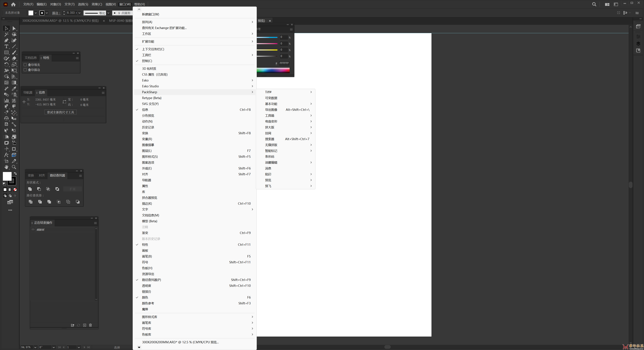Image resolution: width=644 pixels, height=350 pixels.
Task: Open the stroke weight dropdown arrow
Action: point(79,13)
